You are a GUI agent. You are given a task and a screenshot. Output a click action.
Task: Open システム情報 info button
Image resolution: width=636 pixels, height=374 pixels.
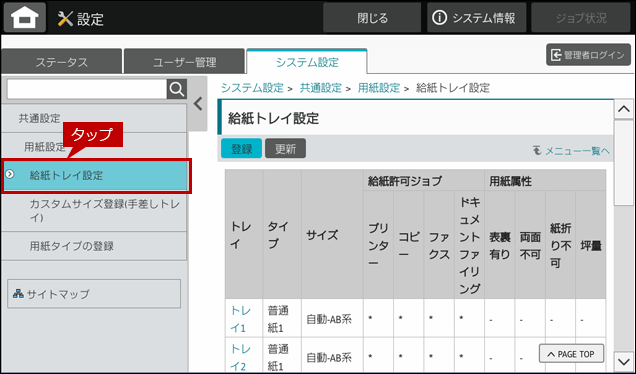point(476,18)
